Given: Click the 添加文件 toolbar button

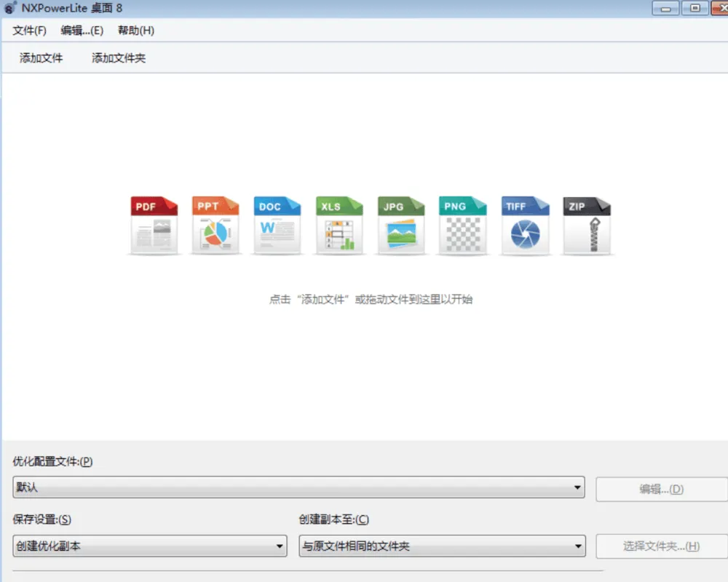Looking at the screenshot, I should coord(39,58).
